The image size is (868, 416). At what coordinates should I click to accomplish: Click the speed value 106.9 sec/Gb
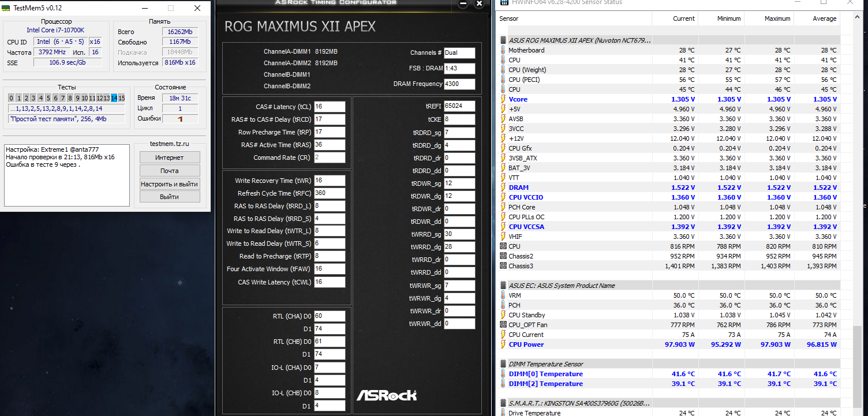coord(68,62)
